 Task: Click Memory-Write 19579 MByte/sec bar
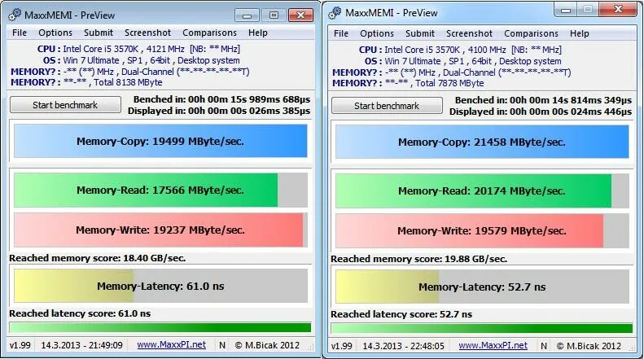click(x=482, y=230)
